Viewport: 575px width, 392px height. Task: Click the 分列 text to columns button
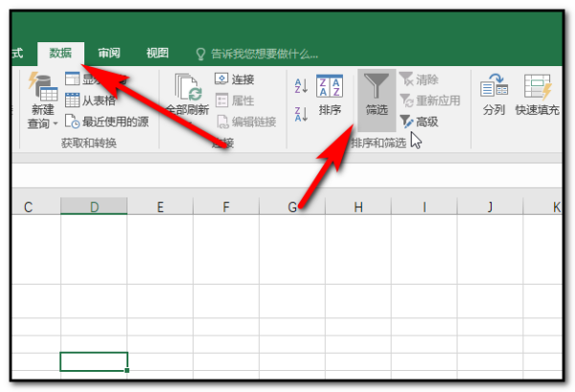(494, 95)
